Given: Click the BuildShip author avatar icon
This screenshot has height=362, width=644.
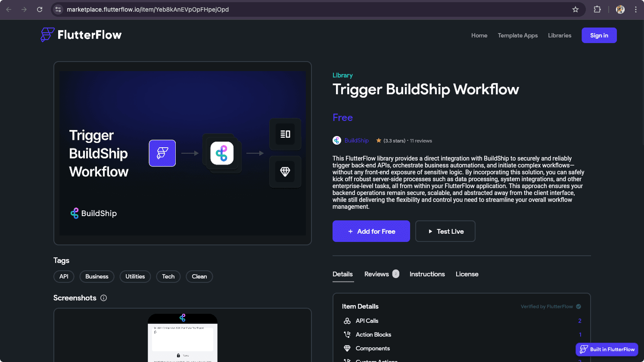Looking at the screenshot, I should point(337,140).
